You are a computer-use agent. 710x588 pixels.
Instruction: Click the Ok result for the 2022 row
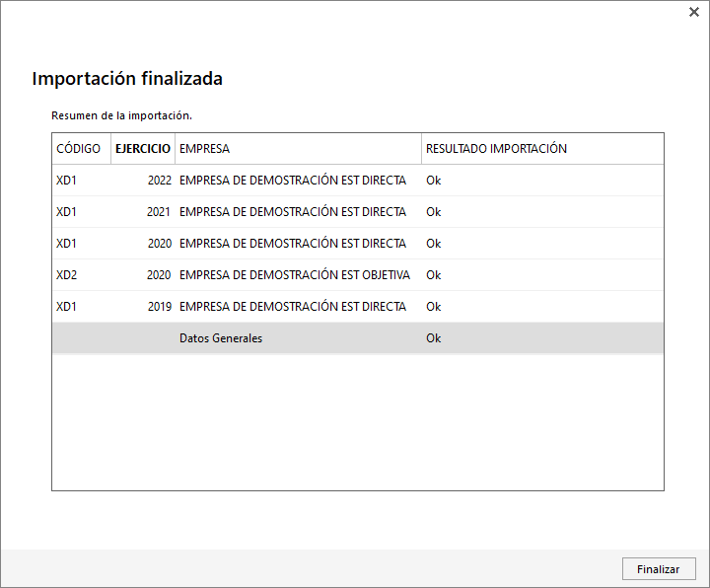click(433, 181)
